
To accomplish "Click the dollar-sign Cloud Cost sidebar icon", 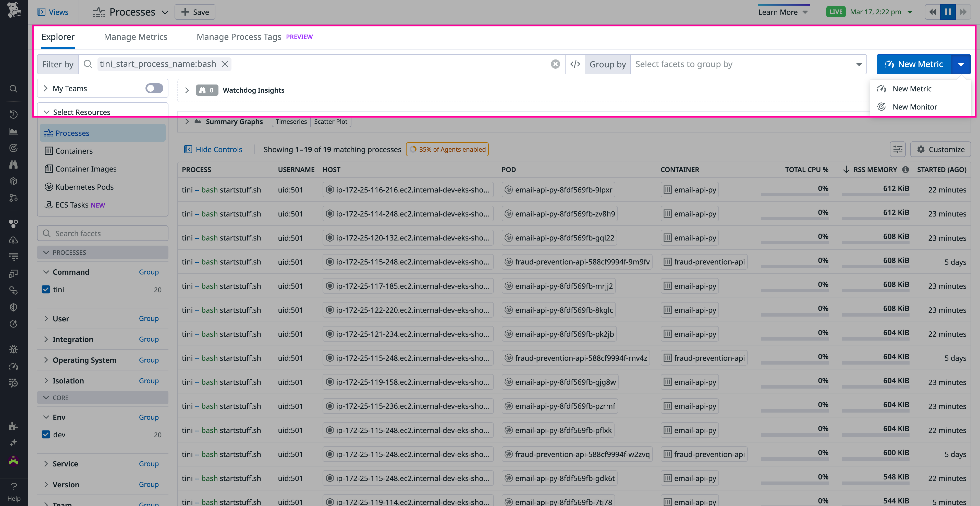I will 13,240.
